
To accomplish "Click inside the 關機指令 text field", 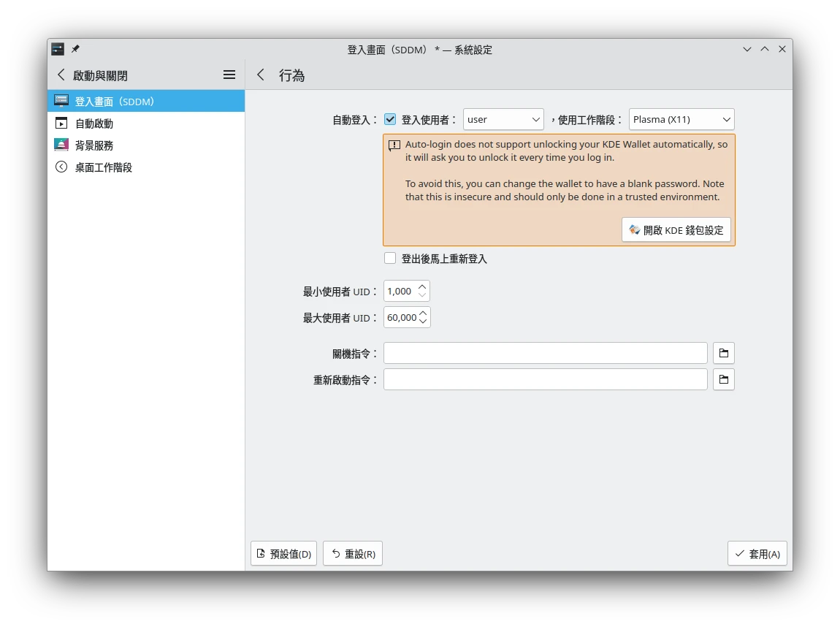I will (544, 353).
